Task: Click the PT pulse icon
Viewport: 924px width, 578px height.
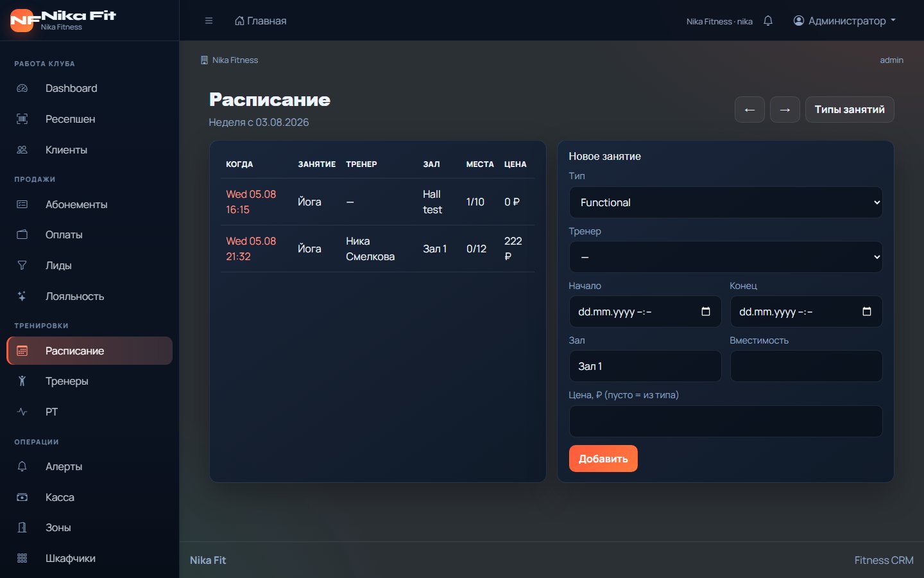Action: click(22, 412)
